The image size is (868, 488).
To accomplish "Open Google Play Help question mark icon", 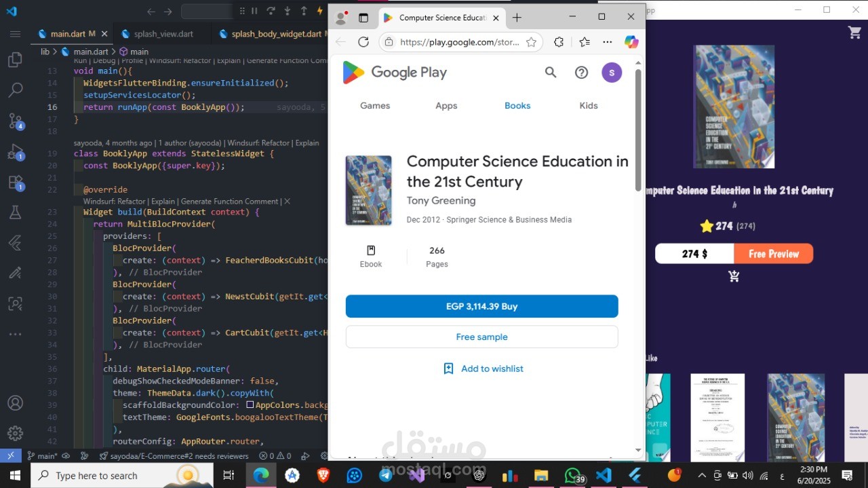I will pyautogui.click(x=581, y=72).
